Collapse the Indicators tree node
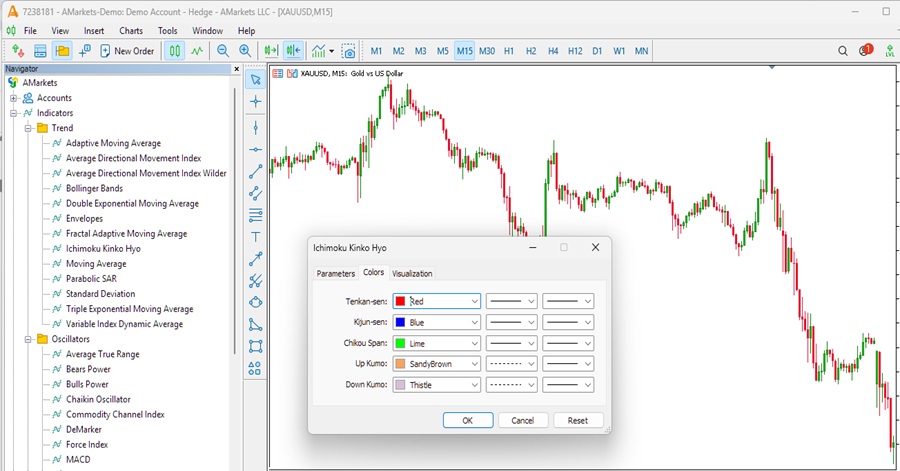 tap(13, 113)
